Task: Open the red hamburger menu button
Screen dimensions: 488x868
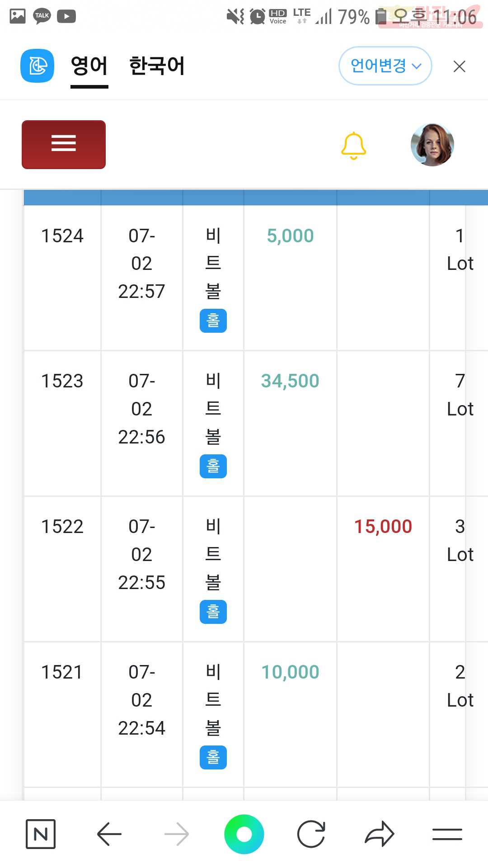Action: 64,145
